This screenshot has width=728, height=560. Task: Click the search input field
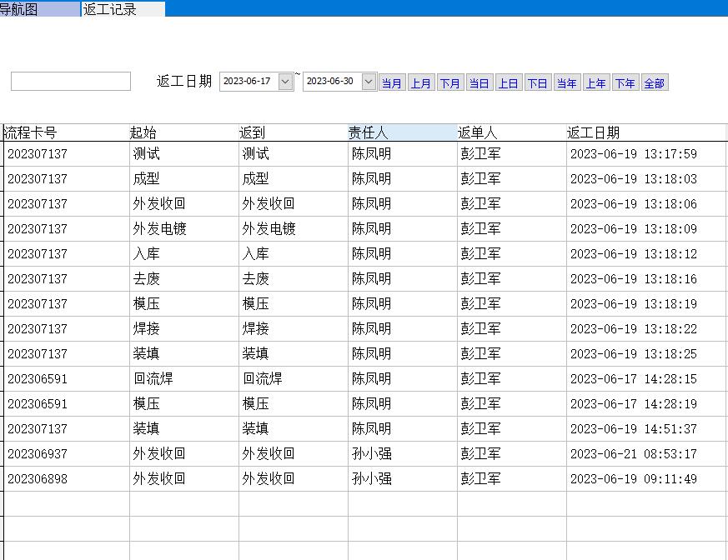pyautogui.click(x=71, y=82)
